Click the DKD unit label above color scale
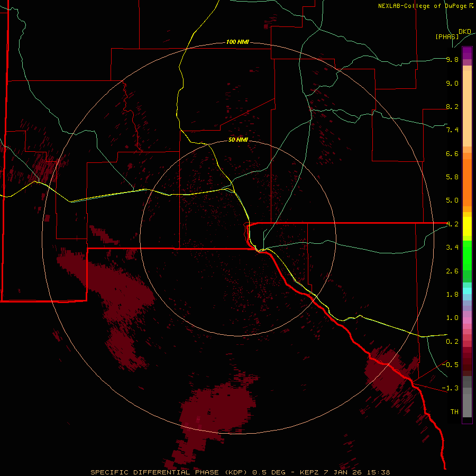Viewport: 476px width, 476px height. coord(465,32)
